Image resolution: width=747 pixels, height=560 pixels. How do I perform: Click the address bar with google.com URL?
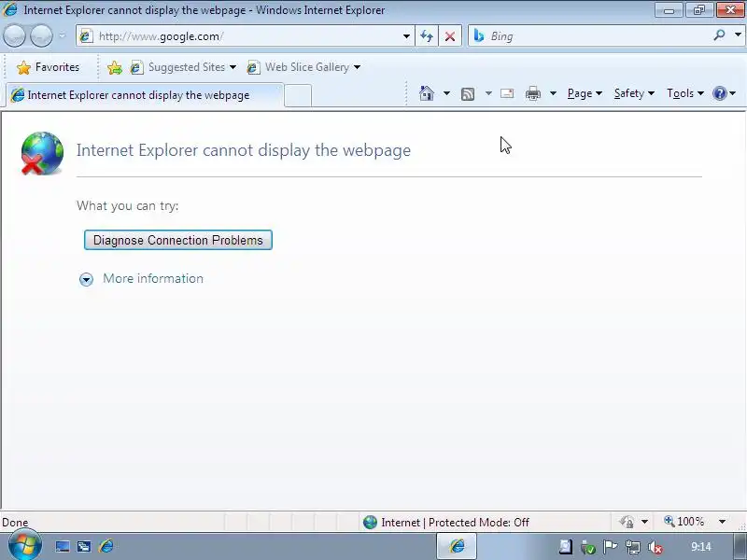(x=238, y=36)
